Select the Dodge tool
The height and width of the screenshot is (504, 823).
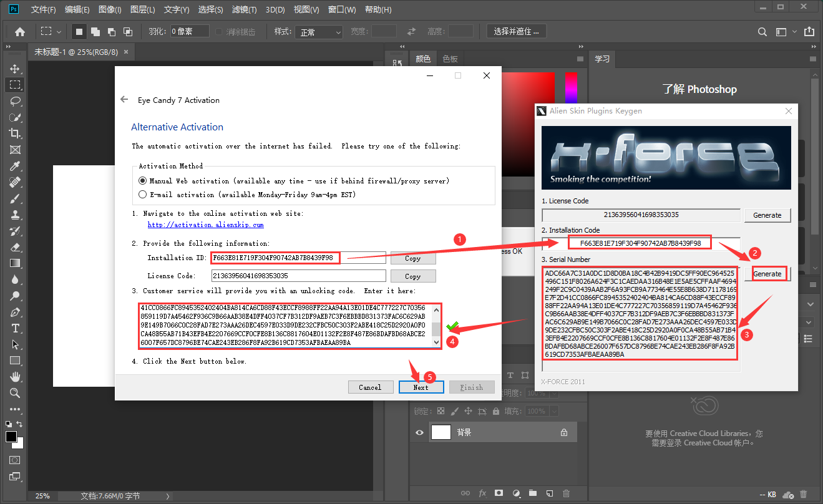coord(15,296)
